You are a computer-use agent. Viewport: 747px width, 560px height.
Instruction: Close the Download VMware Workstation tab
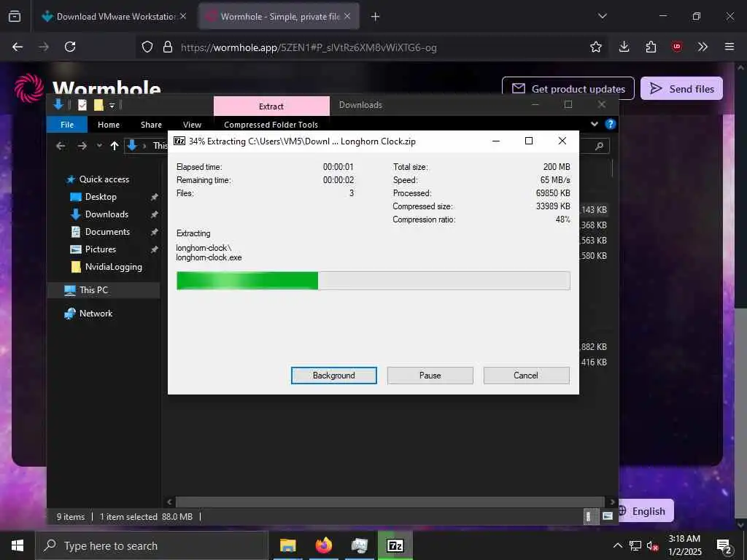(183, 16)
